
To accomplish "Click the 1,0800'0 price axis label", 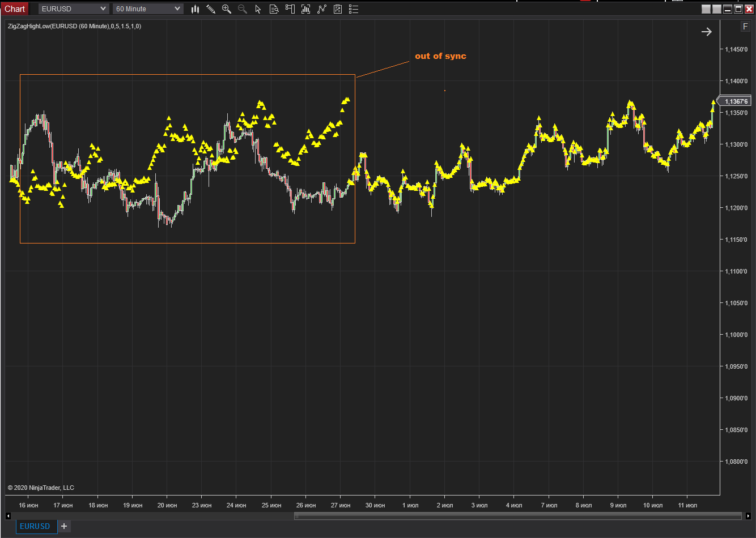I will pos(737,462).
